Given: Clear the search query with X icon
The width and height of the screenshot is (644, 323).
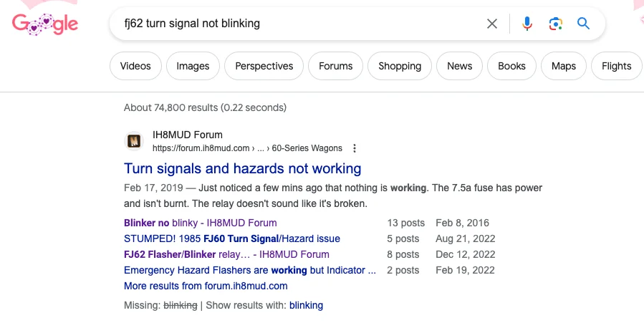Looking at the screenshot, I should 492,24.
